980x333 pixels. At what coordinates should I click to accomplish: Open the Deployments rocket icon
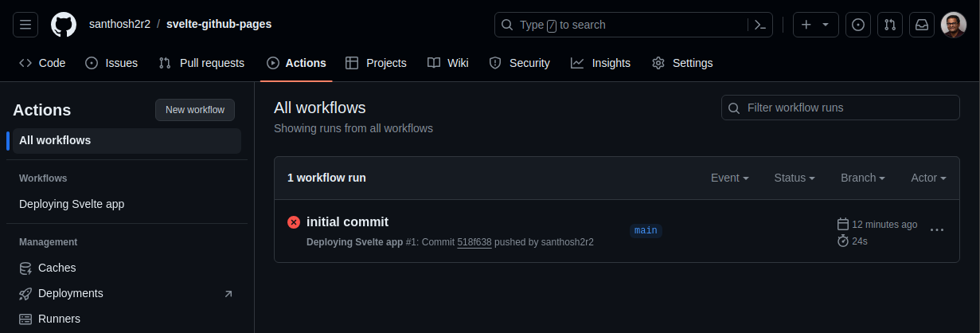pyautogui.click(x=25, y=293)
